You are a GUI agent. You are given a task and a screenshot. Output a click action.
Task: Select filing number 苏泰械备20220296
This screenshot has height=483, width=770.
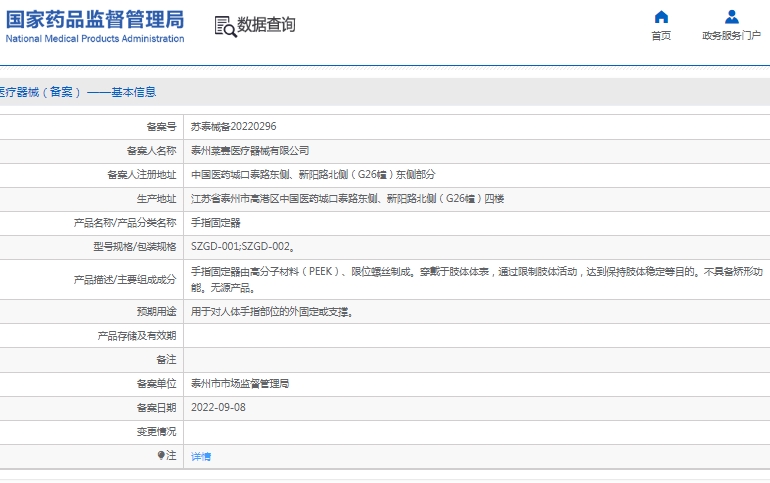coord(234,127)
